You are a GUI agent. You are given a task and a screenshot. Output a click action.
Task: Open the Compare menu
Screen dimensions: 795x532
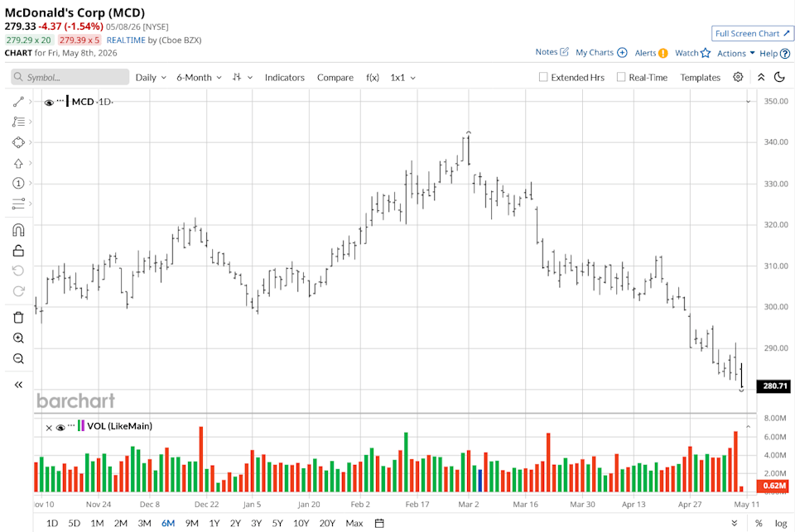[x=335, y=78]
